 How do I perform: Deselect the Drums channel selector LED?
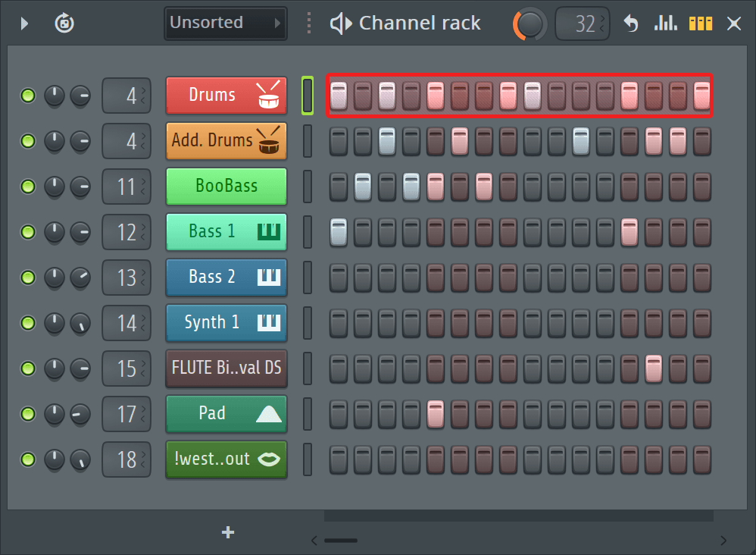308,96
